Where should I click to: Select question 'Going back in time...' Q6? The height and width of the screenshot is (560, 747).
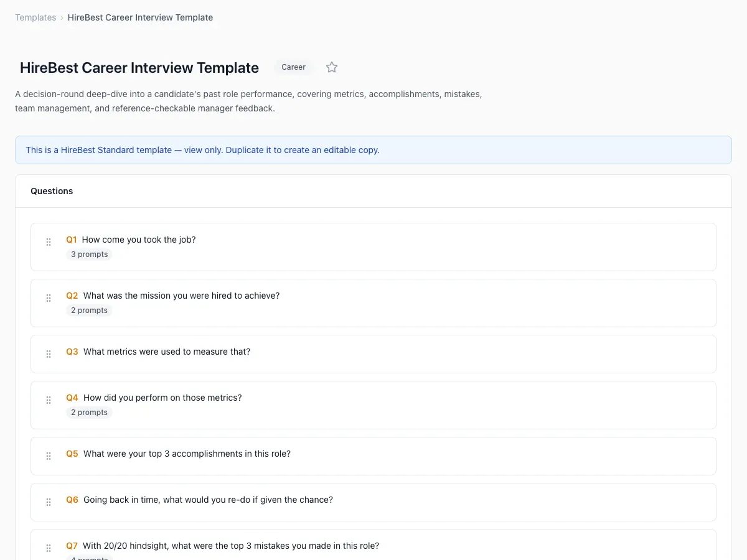pos(208,500)
